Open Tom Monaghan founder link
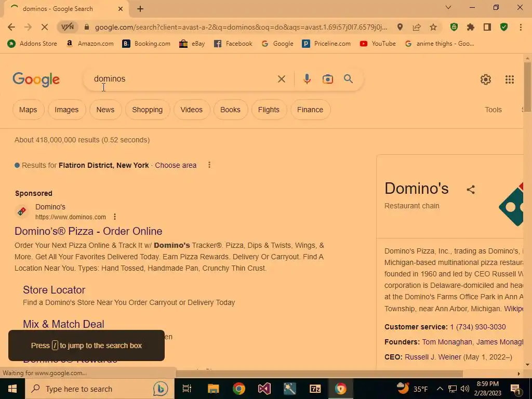Image resolution: width=532 pixels, height=399 pixels. pyautogui.click(x=447, y=342)
